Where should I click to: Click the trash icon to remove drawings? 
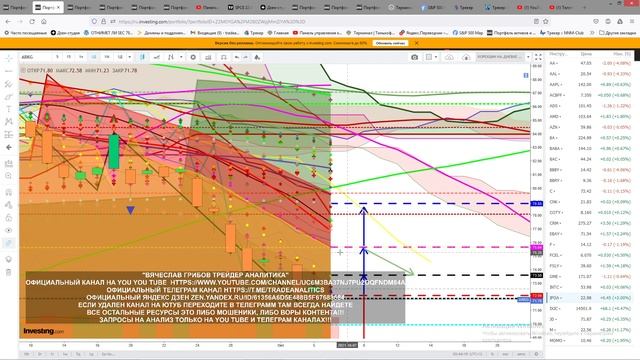click(x=9, y=272)
